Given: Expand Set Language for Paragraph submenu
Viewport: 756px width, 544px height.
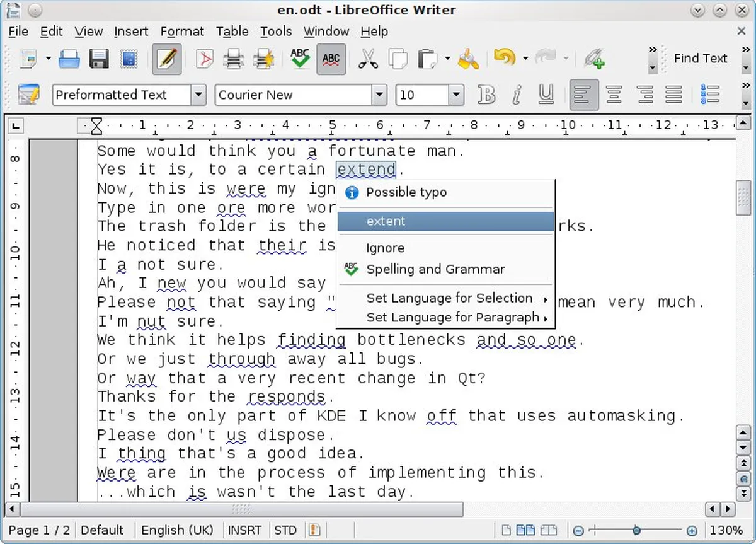Looking at the screenshot, I should [x=446, y=318].
